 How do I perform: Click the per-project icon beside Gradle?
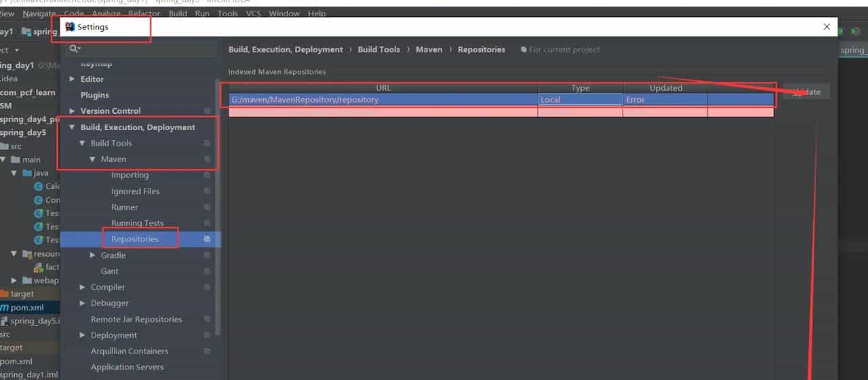coord(207,255)
